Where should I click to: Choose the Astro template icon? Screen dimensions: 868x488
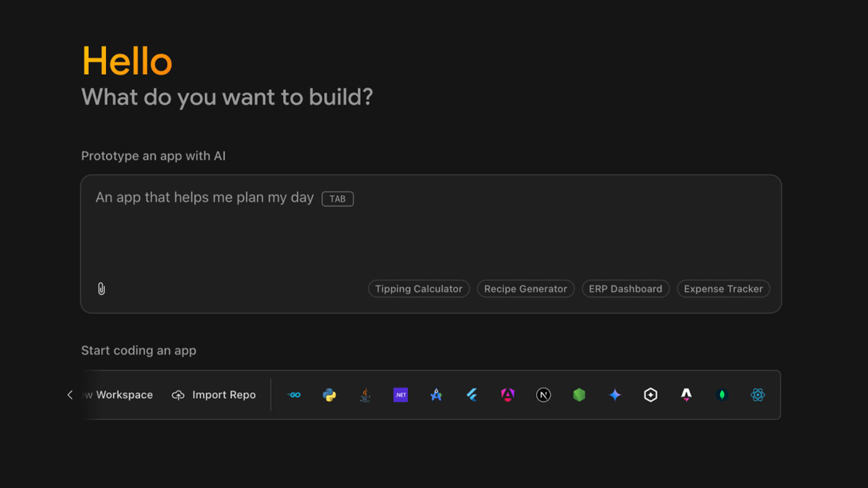tap(686, 395)
